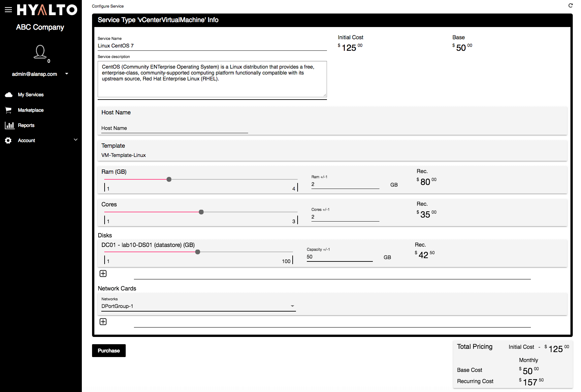Go to Marketplace
This screenshot has height=392, width=581.
[31, 110]
